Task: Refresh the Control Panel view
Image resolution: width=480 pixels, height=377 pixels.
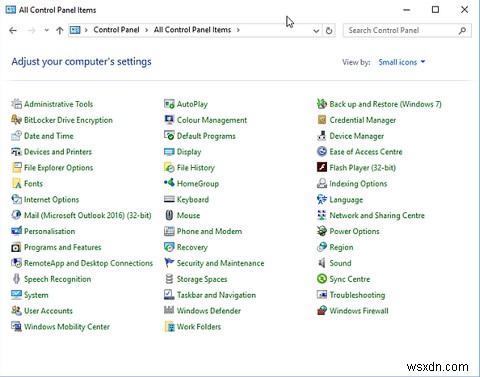Action: click(329, 31)
